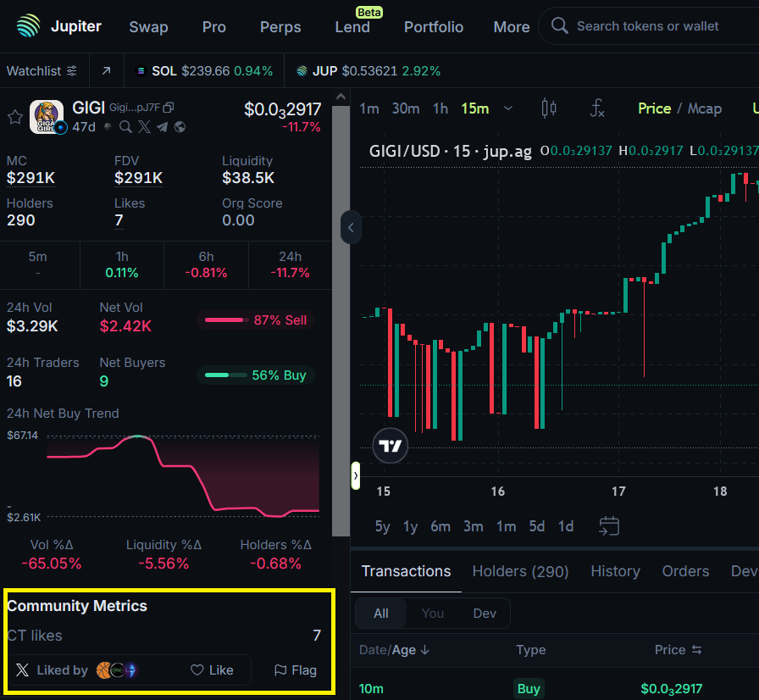The image size is (759, 700).
Task: Collapse the token info panel arrow
Action: [x=351, y=227]
